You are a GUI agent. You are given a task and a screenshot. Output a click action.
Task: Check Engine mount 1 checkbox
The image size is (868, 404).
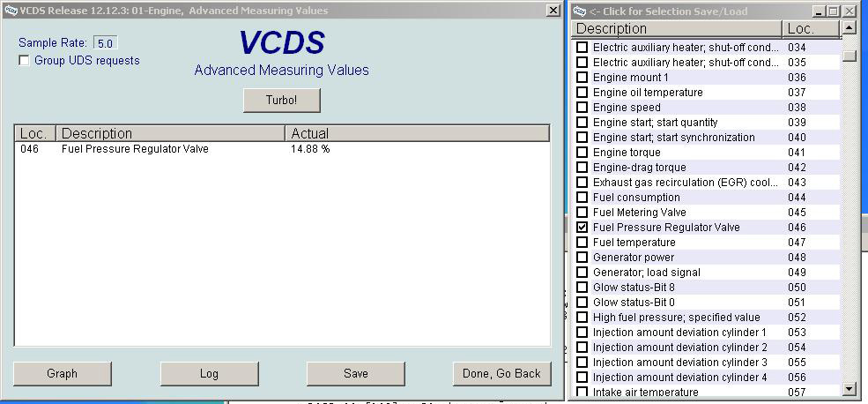point(582,77)
